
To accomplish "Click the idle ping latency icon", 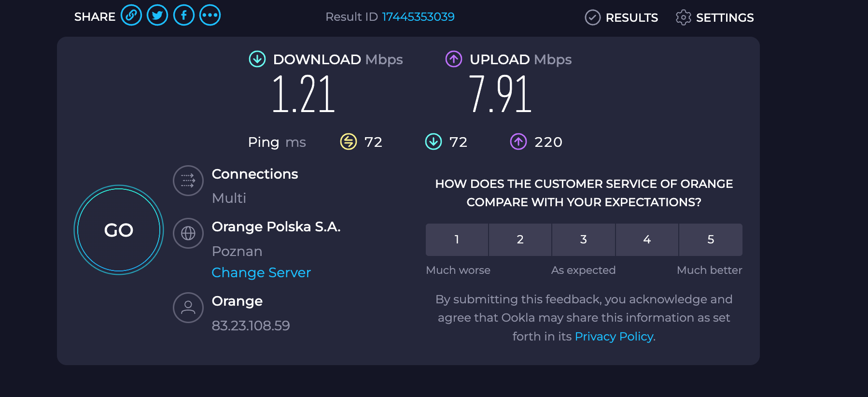I will point(349,142).
